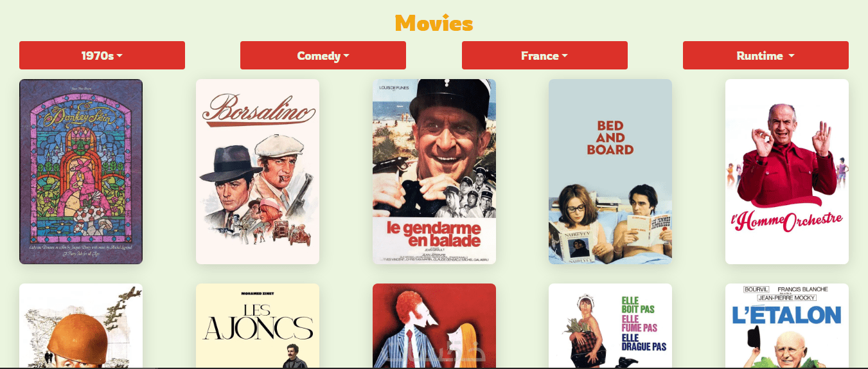Open the France country dropdown
The width and height of the screenshot is (868, 369).
(545, 55)
